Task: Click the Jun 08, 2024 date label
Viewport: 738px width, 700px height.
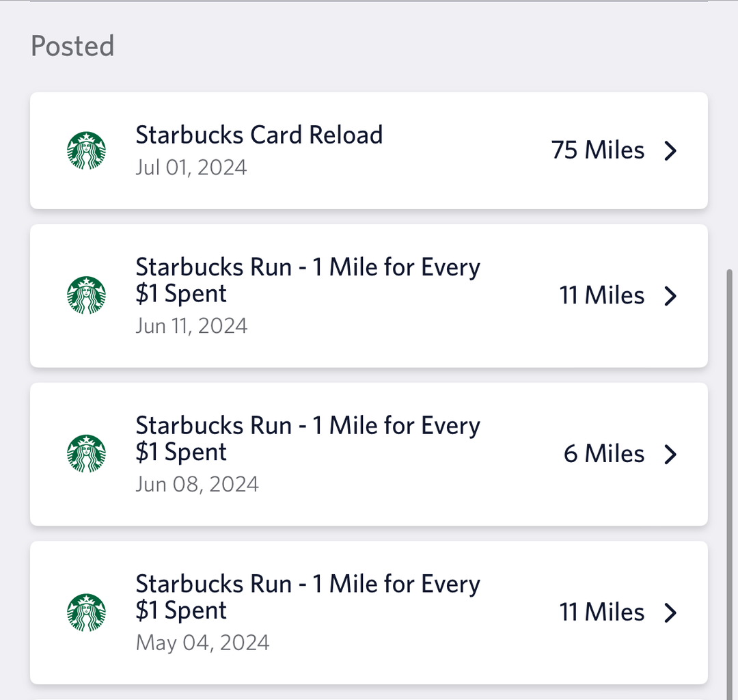Action: pyautogui.click(x=197, y=484)
